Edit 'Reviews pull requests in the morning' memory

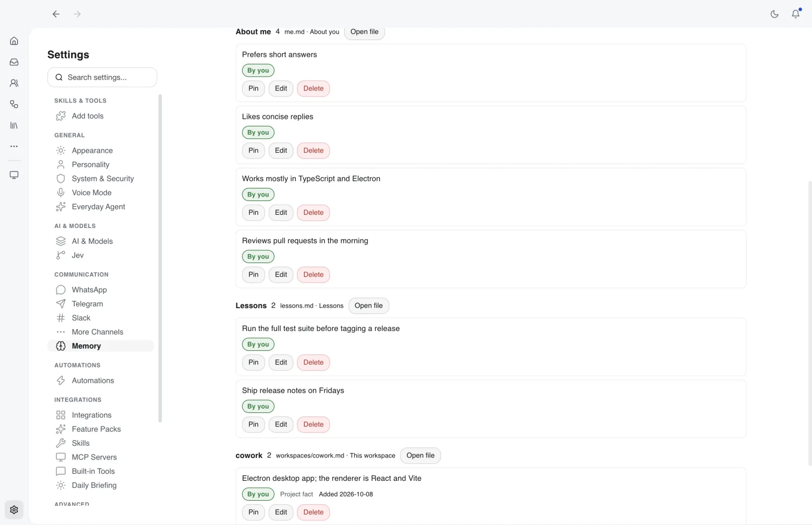coord(281,275)
